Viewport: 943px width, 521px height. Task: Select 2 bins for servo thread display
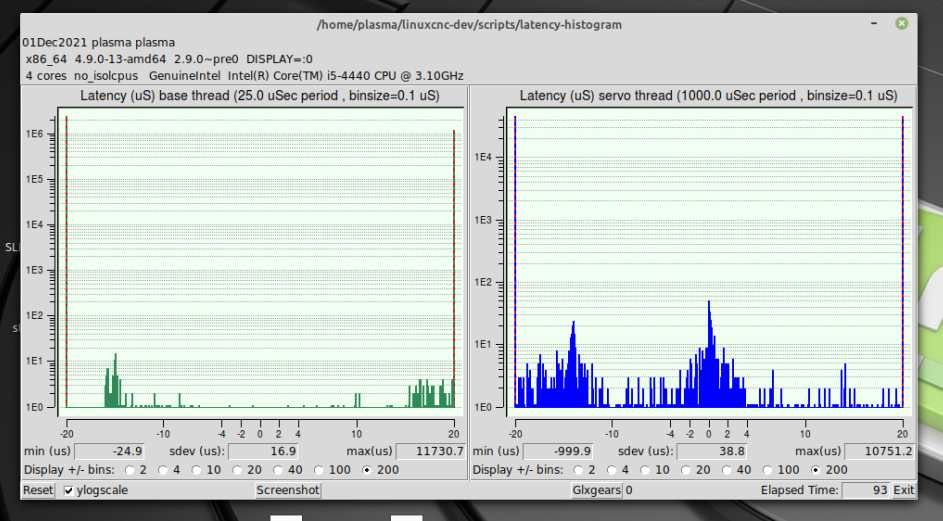(579, 470)
